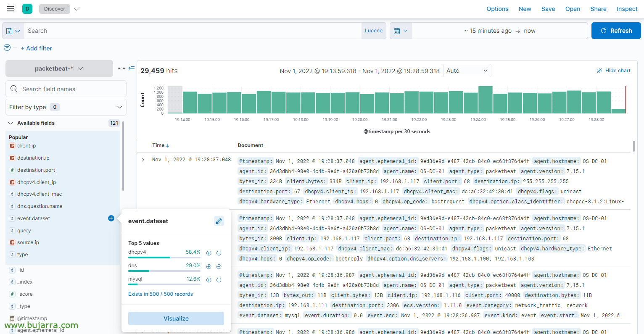Click the documents table vertical scrollbar
Image resolution: width=644 pixels, height=334 pixels.
coord(634,146)
